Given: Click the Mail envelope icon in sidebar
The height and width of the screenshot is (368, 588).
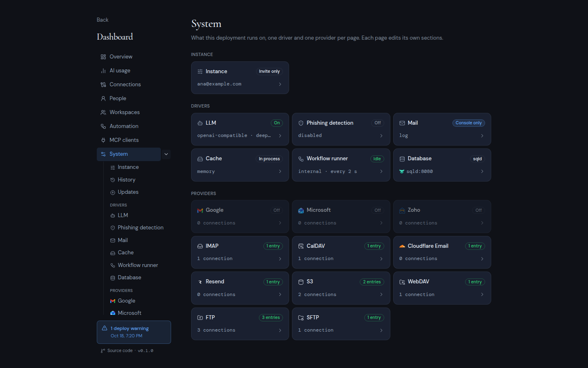Looking at the screenshot, I should [113, 240].
